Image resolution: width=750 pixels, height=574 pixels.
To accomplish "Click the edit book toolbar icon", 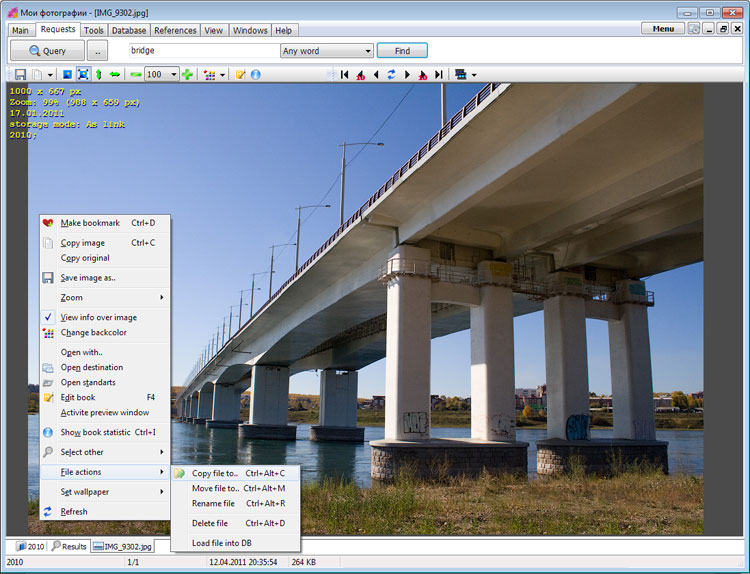I will tap(241, 75).
